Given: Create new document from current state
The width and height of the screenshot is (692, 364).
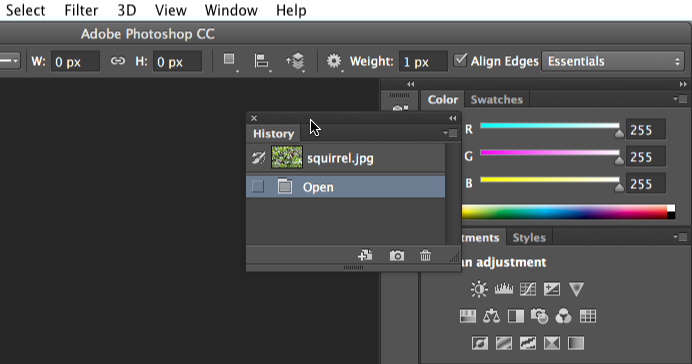Looking at the screenshot, I should pyautogui.click(x=365, y=255).
